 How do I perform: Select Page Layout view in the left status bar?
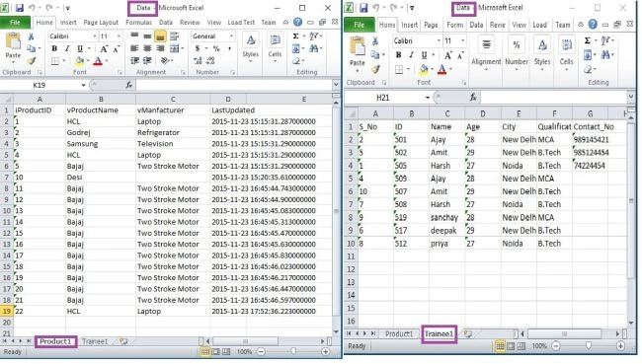tap(215, 352)
